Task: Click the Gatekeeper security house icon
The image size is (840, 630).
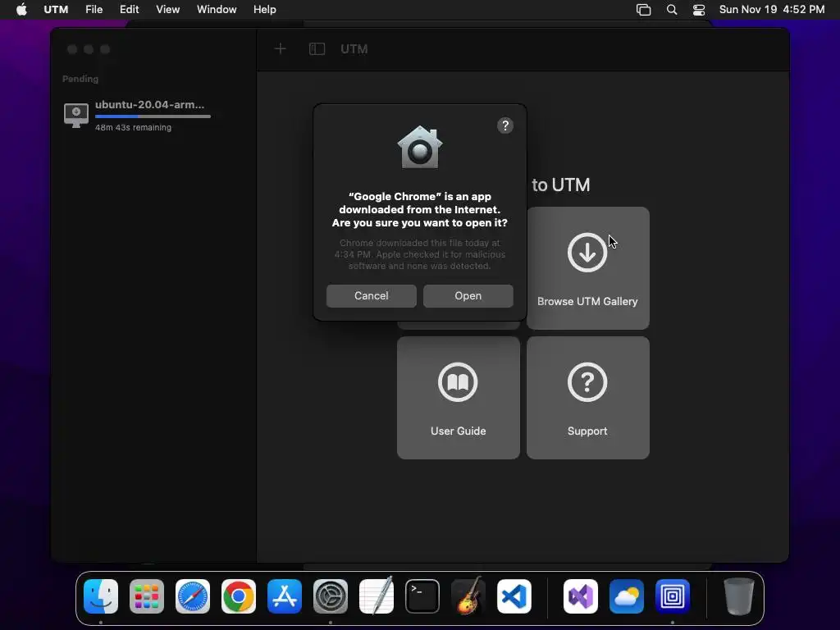Action: 420,148
